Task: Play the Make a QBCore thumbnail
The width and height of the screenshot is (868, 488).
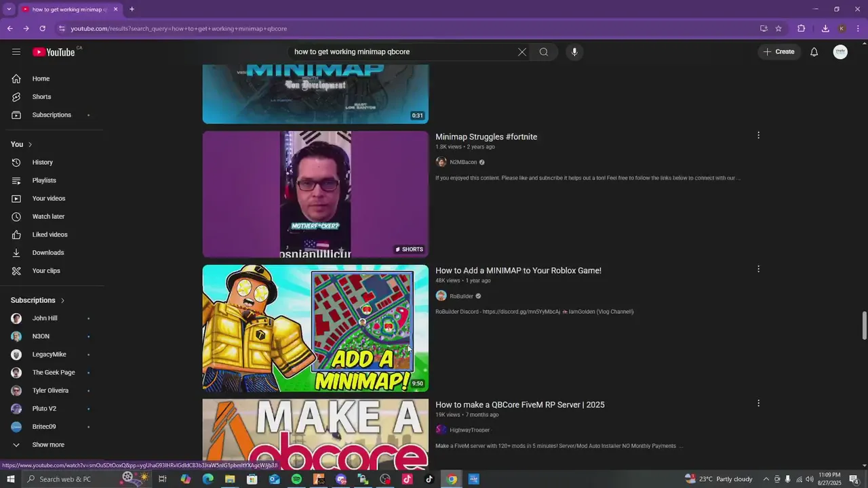Action: tap(315, 434)
